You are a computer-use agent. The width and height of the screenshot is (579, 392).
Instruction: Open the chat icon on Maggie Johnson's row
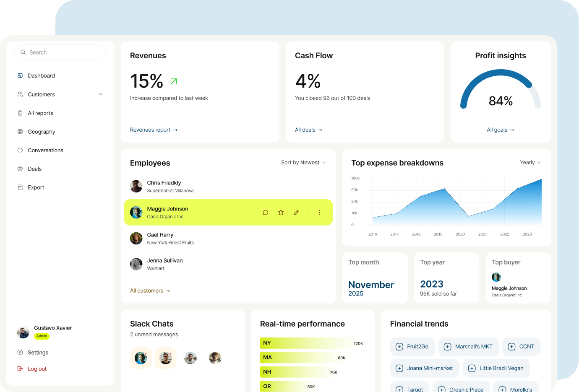pos(265,213)
